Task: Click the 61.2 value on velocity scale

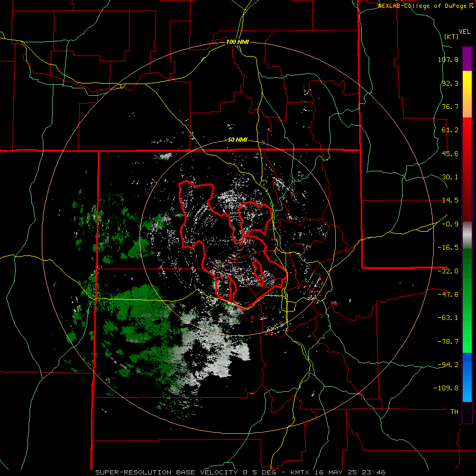Action: (450, 130)
